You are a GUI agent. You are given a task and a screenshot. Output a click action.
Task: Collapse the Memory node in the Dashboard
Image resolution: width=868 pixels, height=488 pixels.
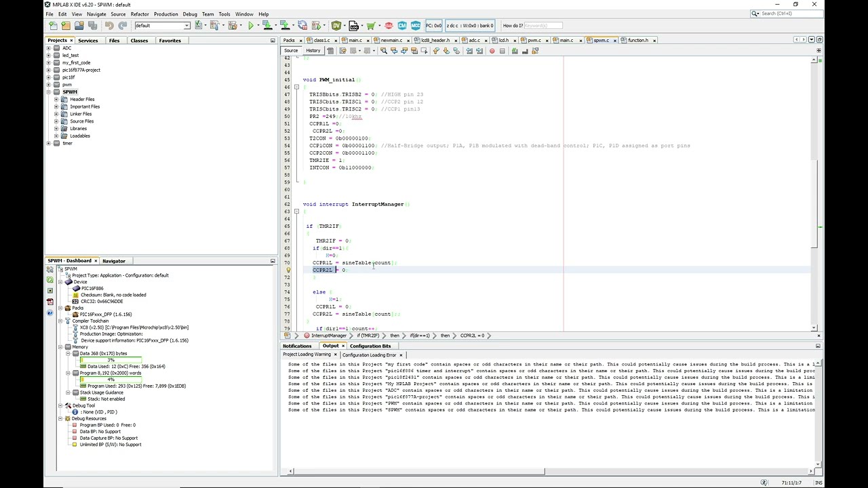pos(60,347)
